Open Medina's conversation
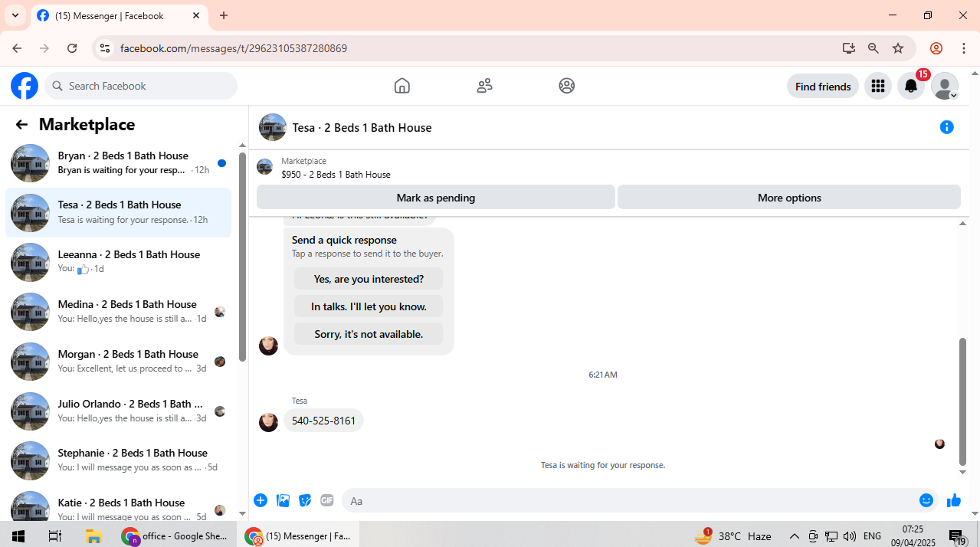Viewport: 980px width, 547px height. point(118,312)
